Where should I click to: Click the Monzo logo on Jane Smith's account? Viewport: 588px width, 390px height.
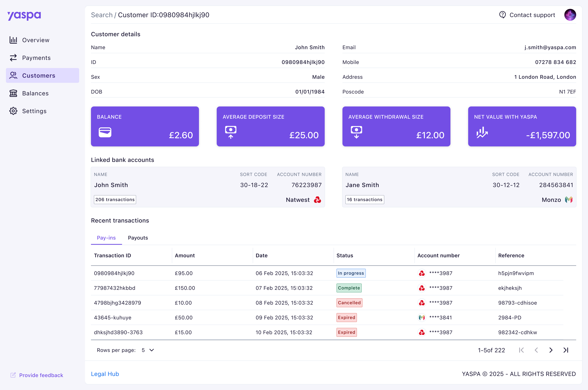[x=569, y=200]
